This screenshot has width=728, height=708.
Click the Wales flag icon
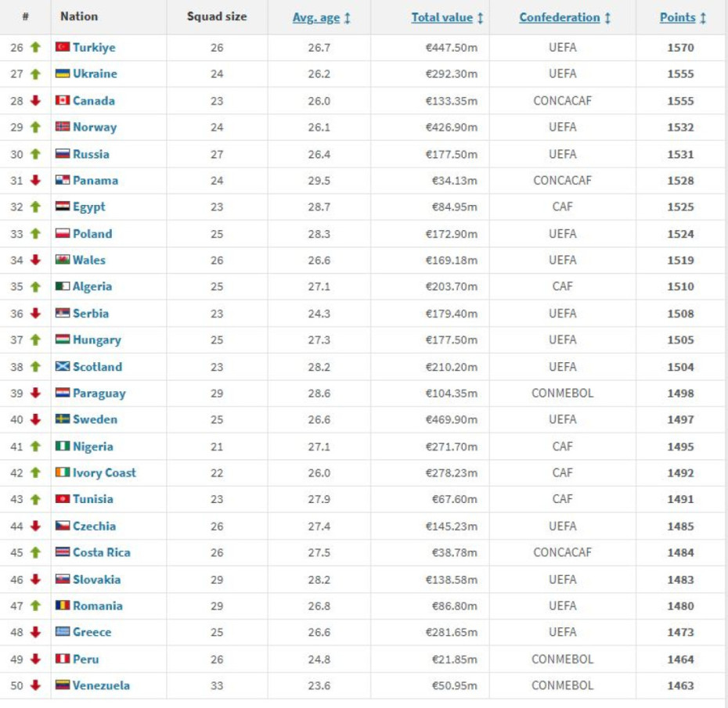click(x=63, y=261)
